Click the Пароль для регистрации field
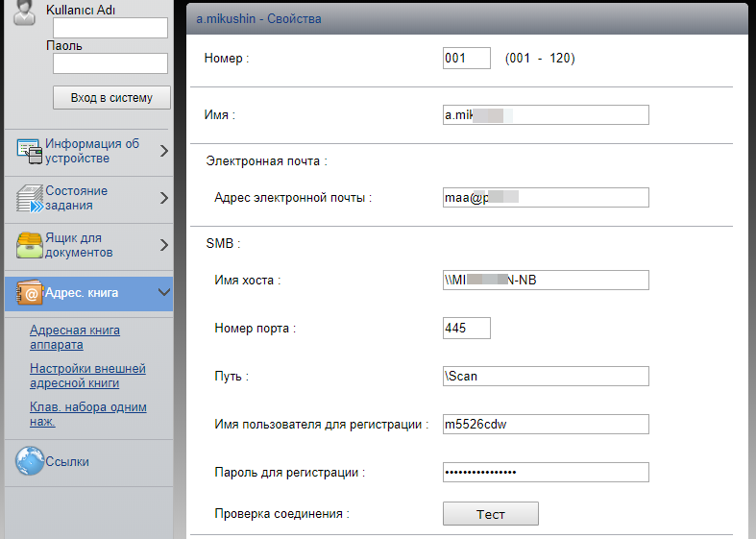The image size is (756, 539). click(546, 472)
